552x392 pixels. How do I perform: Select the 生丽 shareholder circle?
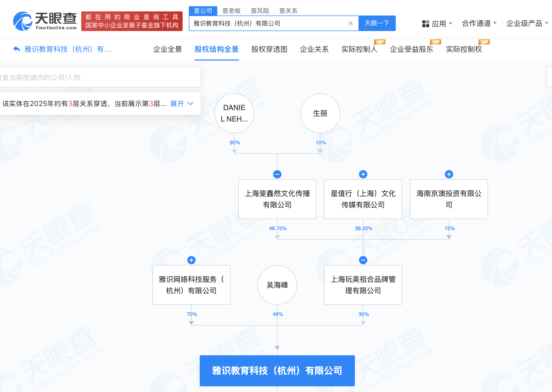(x=320, y=113)
